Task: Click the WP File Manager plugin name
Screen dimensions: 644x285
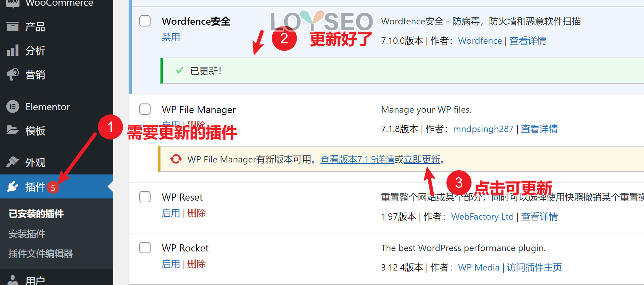Action: tap(199, 109)
